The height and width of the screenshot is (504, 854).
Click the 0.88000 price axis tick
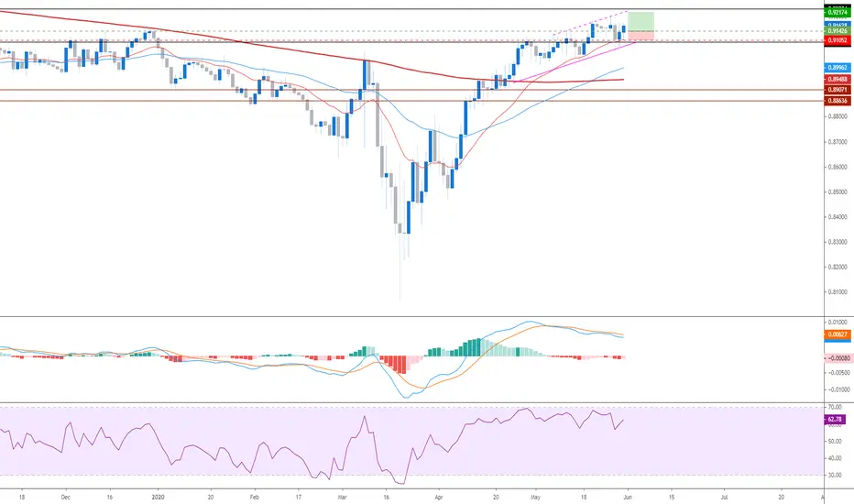pos(838,116)
